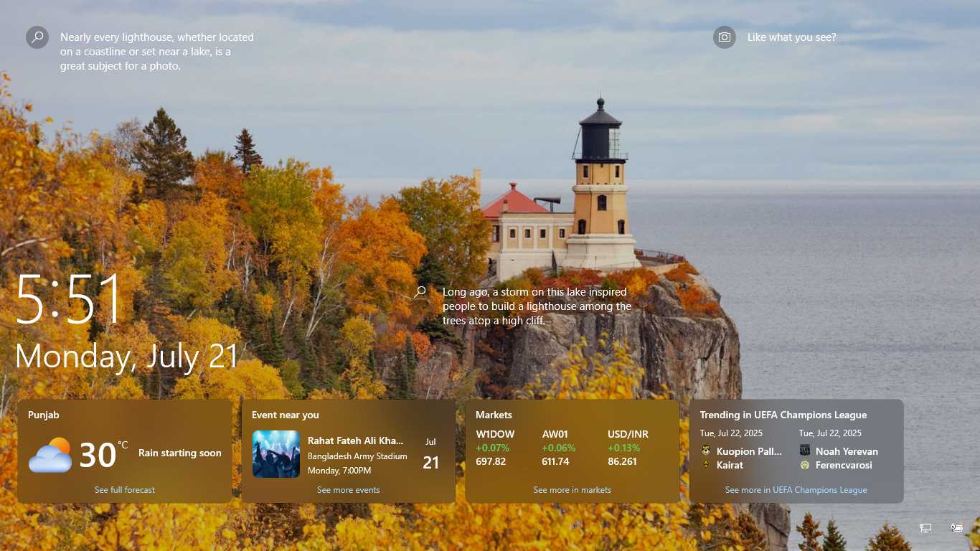Screen dimensions: 980x551
Task: Click the 697.82 index value
Action: click(x=491, y=461)
